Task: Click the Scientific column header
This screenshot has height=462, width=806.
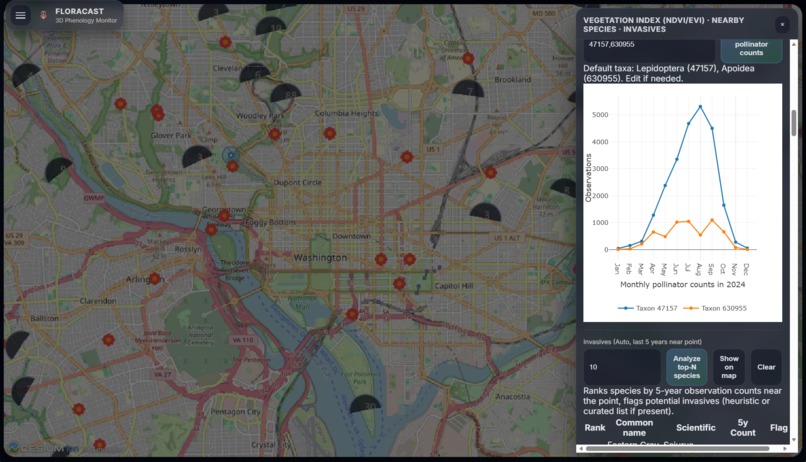Action: click(x=695, y=428)
